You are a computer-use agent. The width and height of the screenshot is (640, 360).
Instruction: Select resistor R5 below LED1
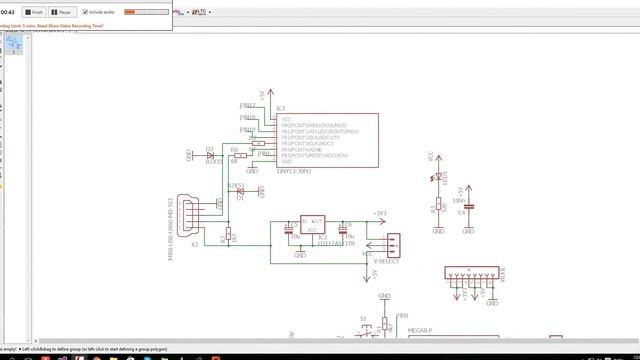pos(438,204)
